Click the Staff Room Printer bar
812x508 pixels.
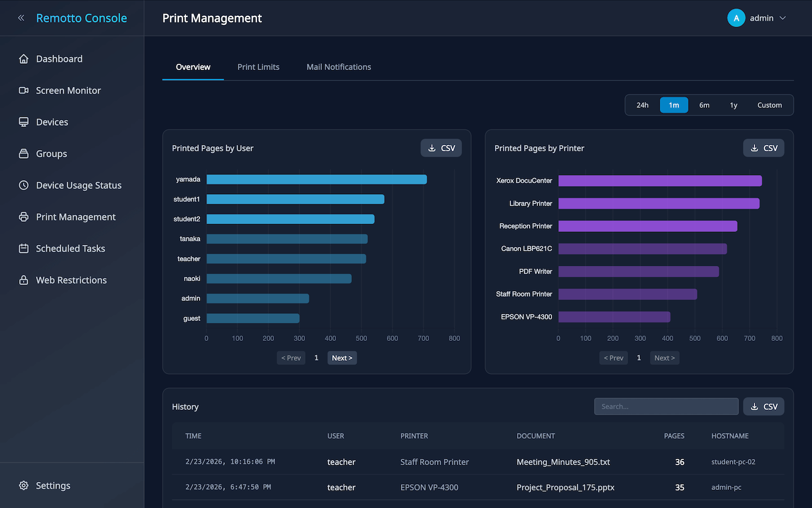click(628, 294)
